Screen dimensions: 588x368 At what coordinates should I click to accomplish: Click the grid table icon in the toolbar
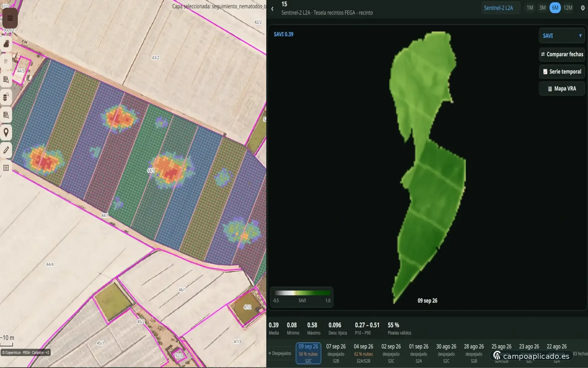[x=6, y=168]
